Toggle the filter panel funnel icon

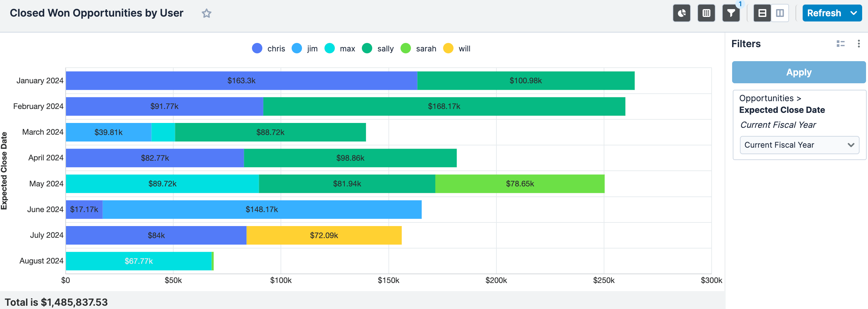pos(730,13)
